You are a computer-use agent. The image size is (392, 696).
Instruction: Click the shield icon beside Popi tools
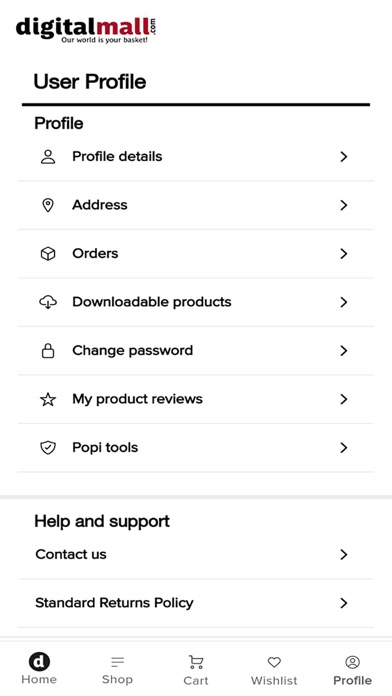(48, 448)
